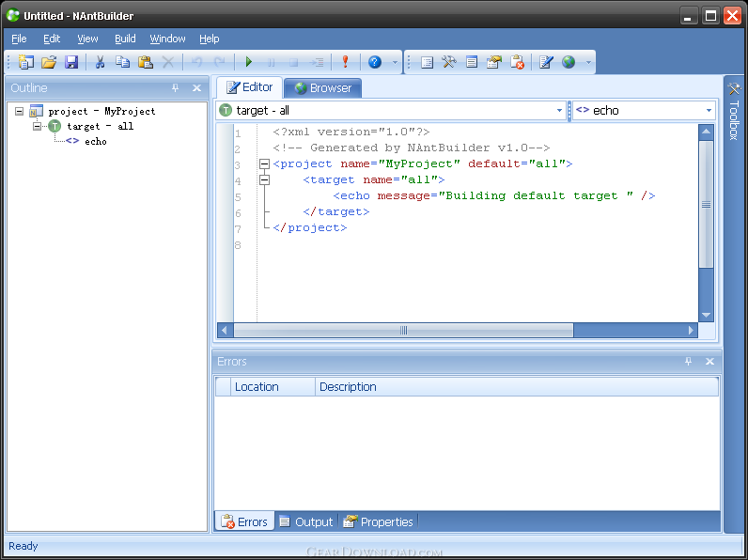Screen dimensions: 748x560
Task: Click the red exclamation mark icon
Action: tap(346, 61)
